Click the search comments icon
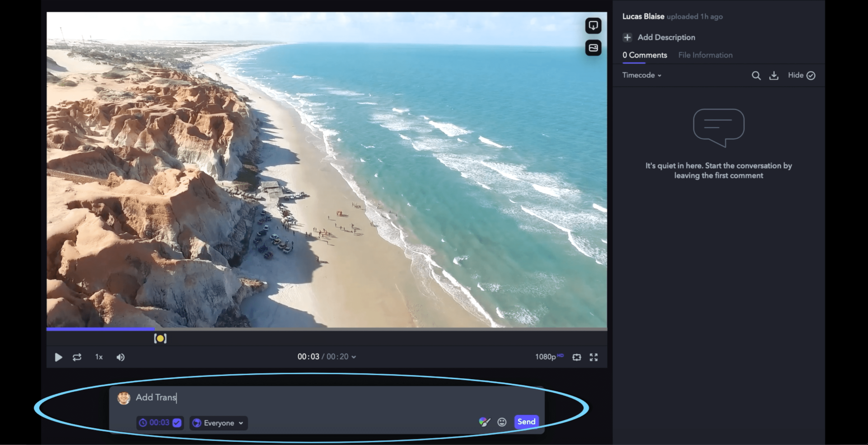Screen dimensions: 868x445 pos(756,76)
